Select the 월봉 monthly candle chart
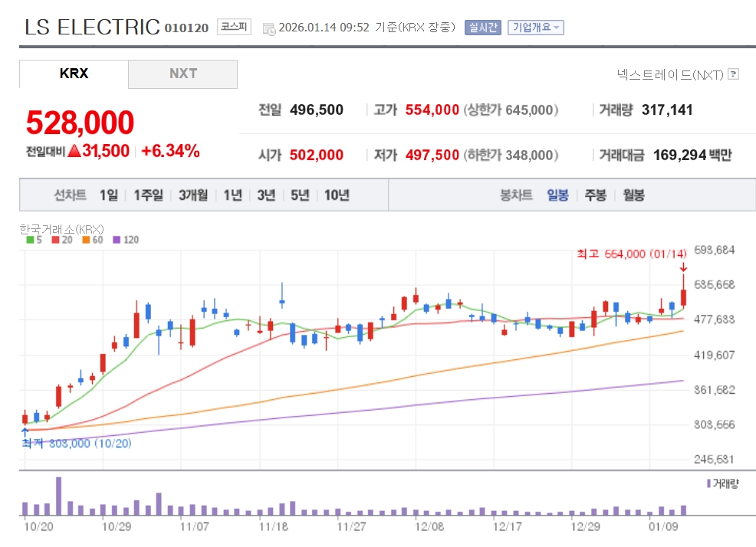The image size is (756, 547). (633, 195)
